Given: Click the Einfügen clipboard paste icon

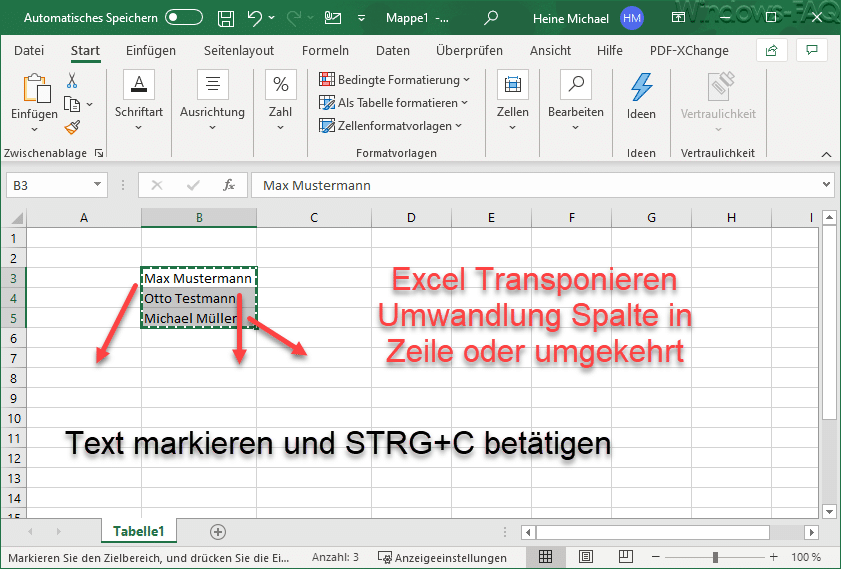Looking at the screenshot, I should [36, 87].
